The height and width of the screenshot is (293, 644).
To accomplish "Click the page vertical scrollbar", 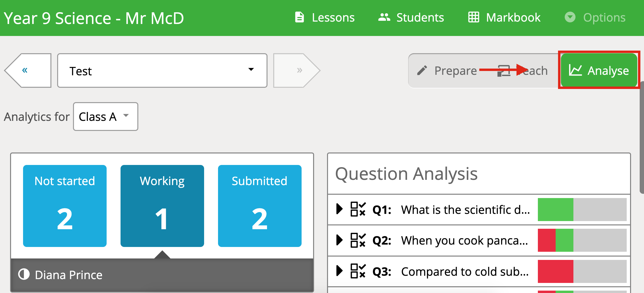I will pos(642,137).
